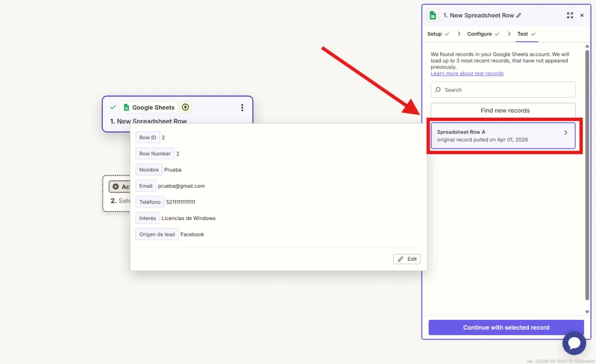This screenshot has width=596, height=364.
Task: Open the three-dot menu on Google Sheets step
Action: pos(242,107)
